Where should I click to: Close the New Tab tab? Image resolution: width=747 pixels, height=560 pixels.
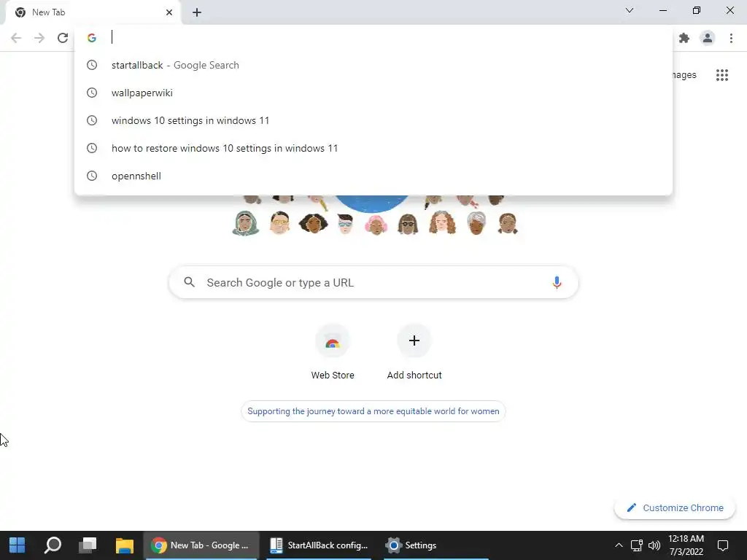[x=169, y=12]
